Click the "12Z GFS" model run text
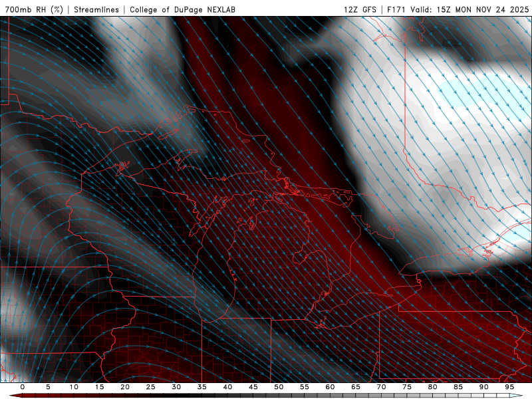Image resolution: width=532 pixels, height=399 pixels. (360, 9)
